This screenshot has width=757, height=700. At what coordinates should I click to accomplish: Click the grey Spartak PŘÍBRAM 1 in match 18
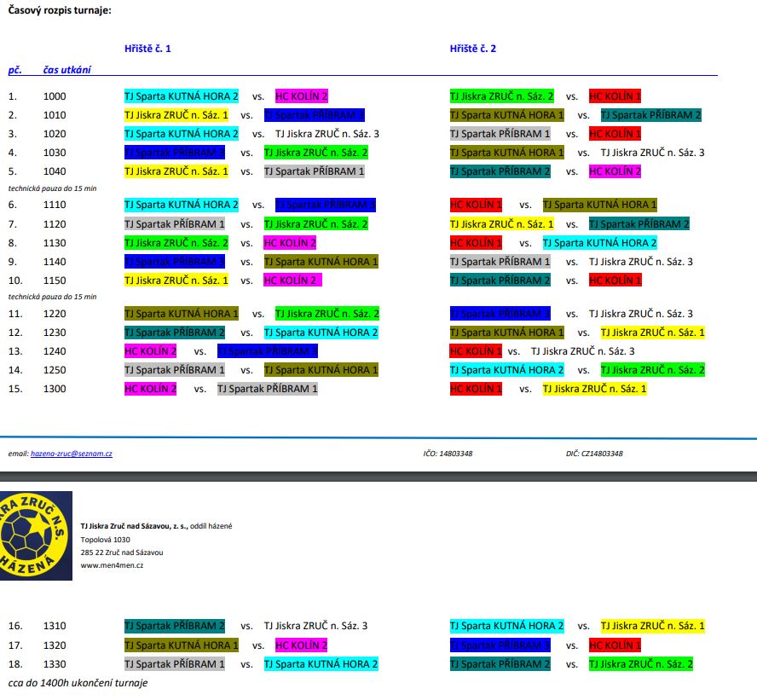coord(175,664)
